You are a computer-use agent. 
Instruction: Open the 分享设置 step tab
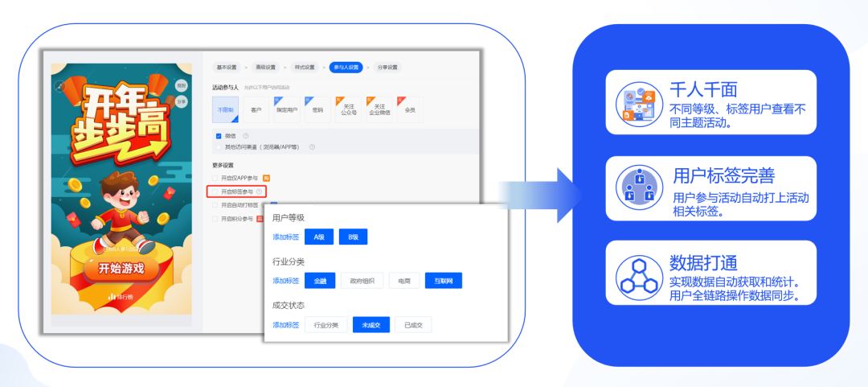point(387,67)
